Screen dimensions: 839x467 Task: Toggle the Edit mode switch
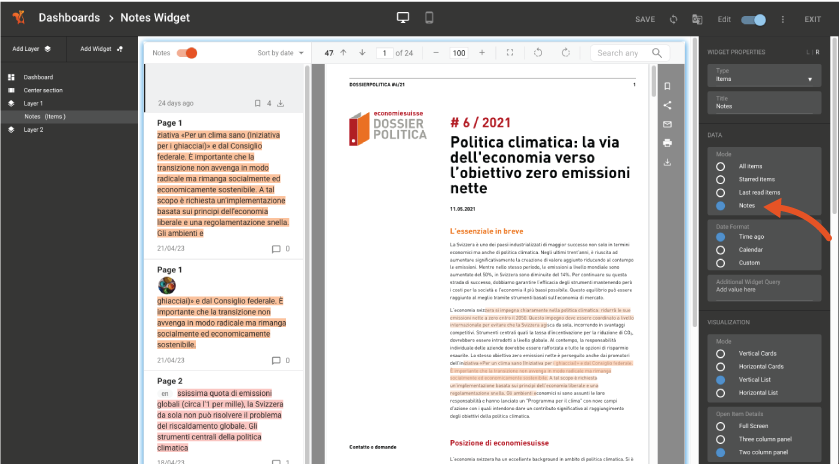point(753,20)
